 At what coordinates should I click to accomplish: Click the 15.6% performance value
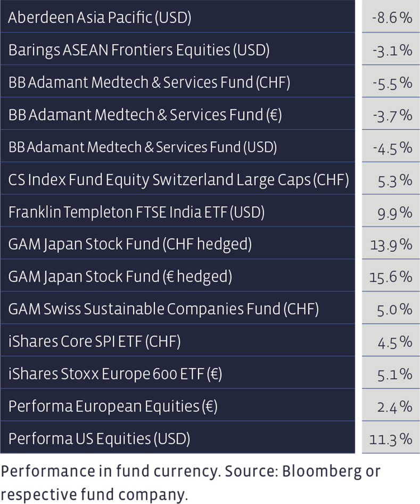point(391,277)
